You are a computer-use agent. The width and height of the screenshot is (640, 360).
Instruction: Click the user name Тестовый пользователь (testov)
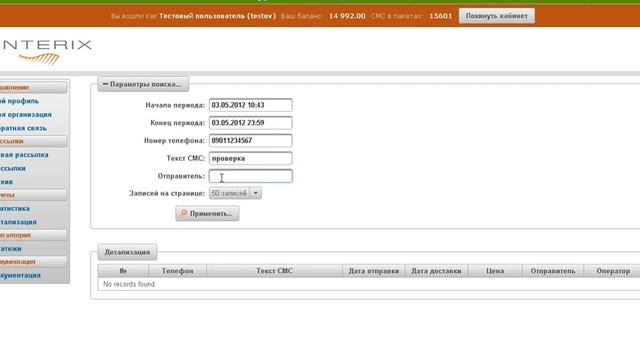217,16
